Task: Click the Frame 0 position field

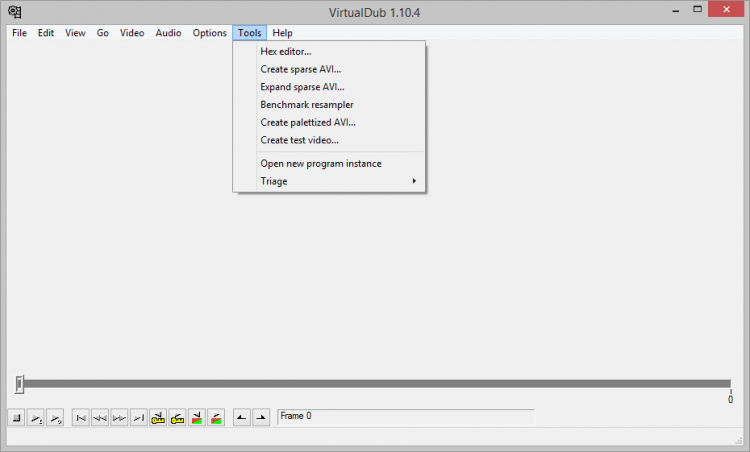Action: [406, 417]
